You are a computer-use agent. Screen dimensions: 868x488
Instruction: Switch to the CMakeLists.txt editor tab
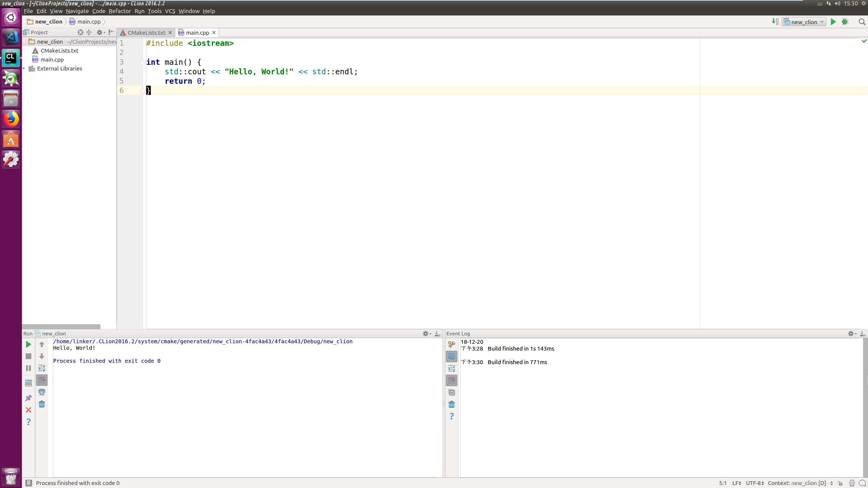click(x=146, y=33)
